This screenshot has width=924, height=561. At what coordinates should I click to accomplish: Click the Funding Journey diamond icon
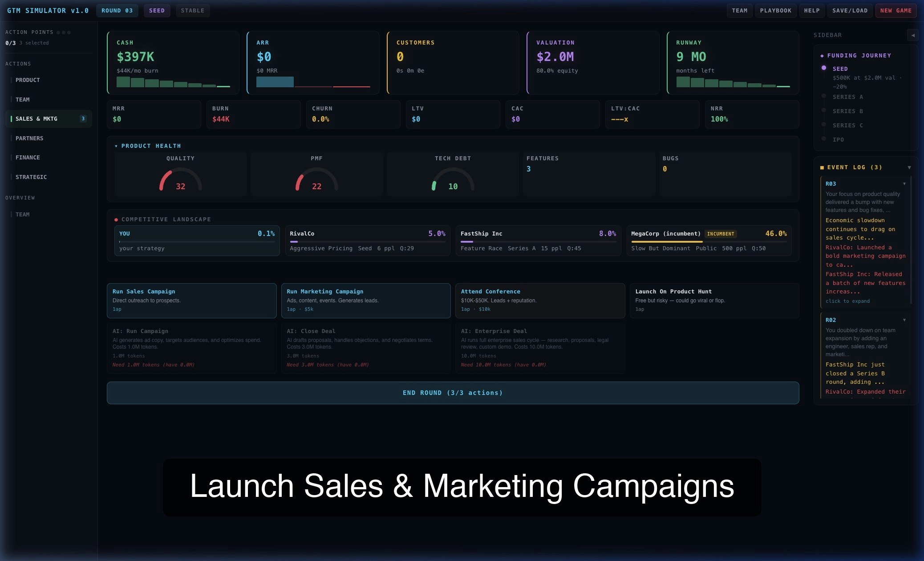pos(822,56)
